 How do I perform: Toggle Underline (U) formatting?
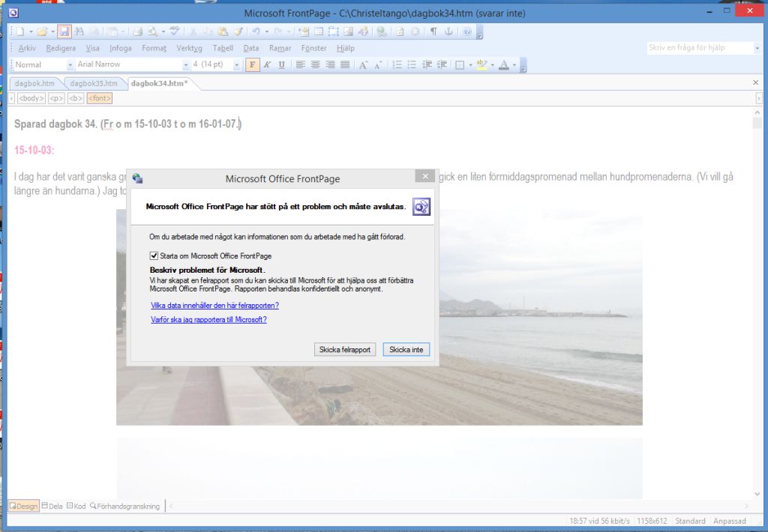tap(282, 64)
